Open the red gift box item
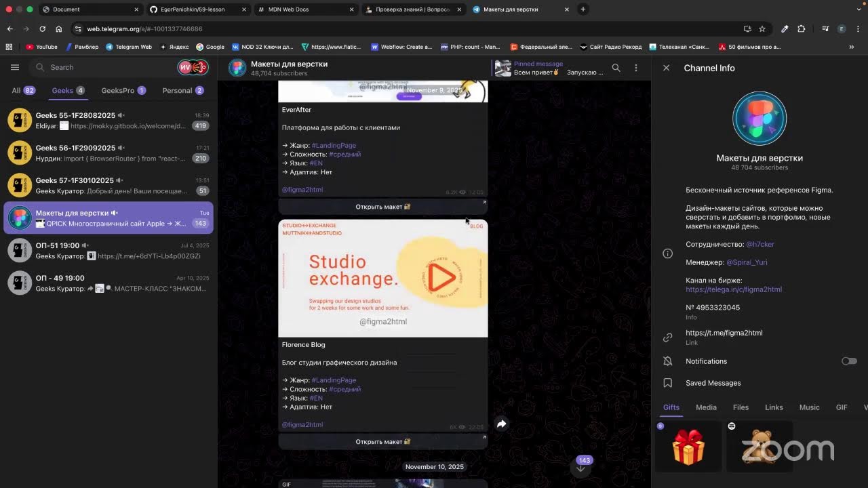Image resolution: width=868 pixels, height=488 pixels. pyautogui.click(x=688, y=447)
